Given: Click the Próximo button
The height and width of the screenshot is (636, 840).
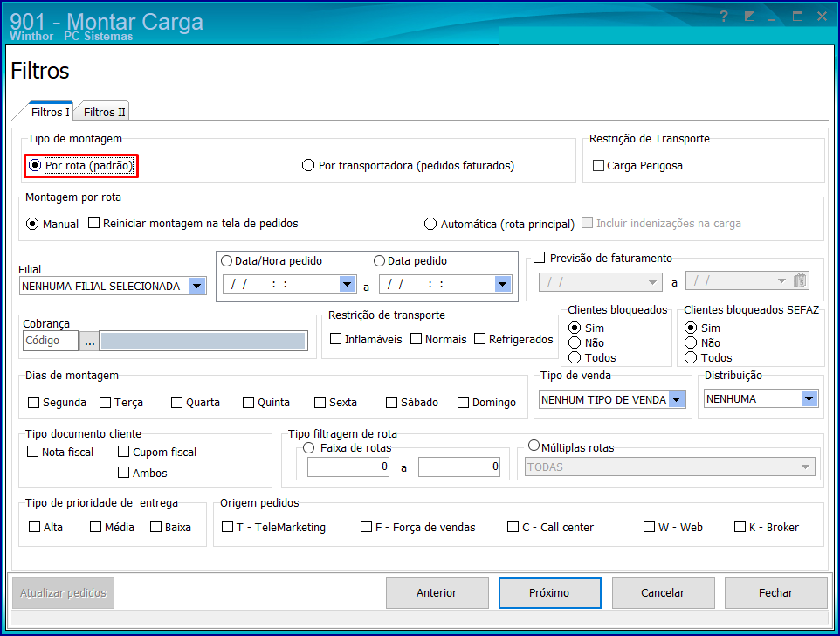Looking at the screenshot, I should 549,592.
